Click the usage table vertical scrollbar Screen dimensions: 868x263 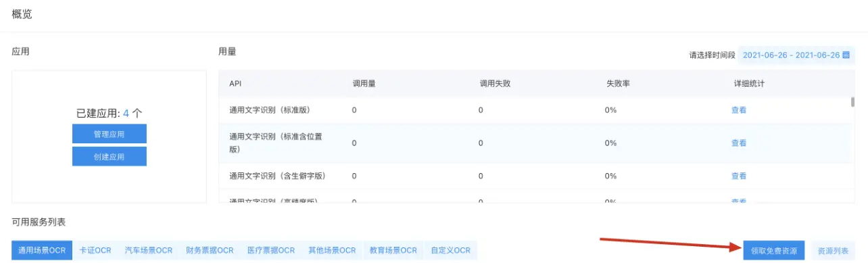click(x=852, y=102)
